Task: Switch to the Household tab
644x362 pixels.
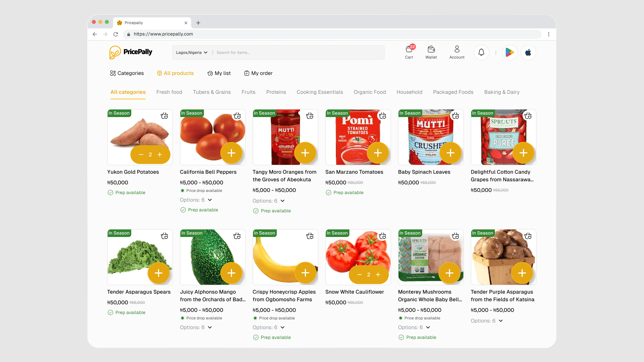Action: (410, 92)
